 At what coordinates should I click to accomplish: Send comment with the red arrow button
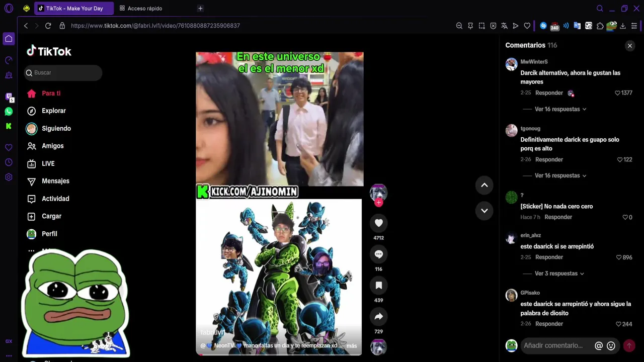point(628,345)
